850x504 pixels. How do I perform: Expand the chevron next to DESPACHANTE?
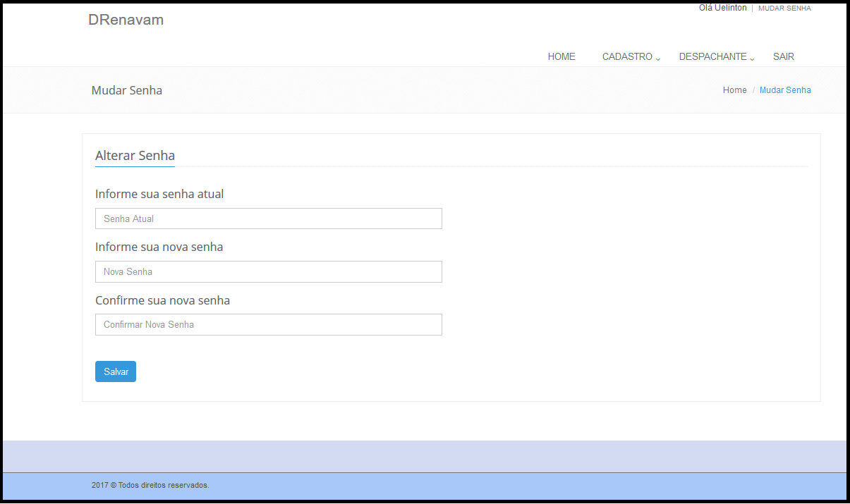tap(752, 59)
